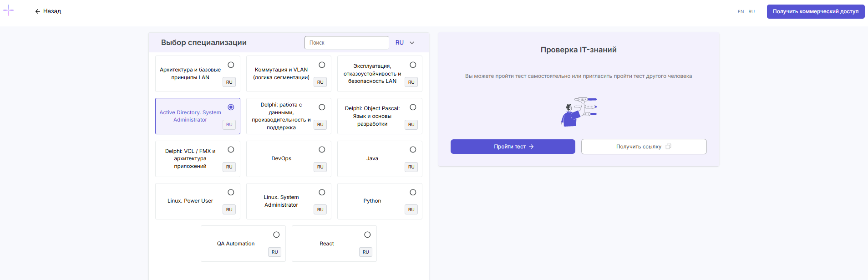Select the Коммутация и VLAN radio button
Image resolution: width=868 pixels, height=280 pixels.
click(322, 65)
